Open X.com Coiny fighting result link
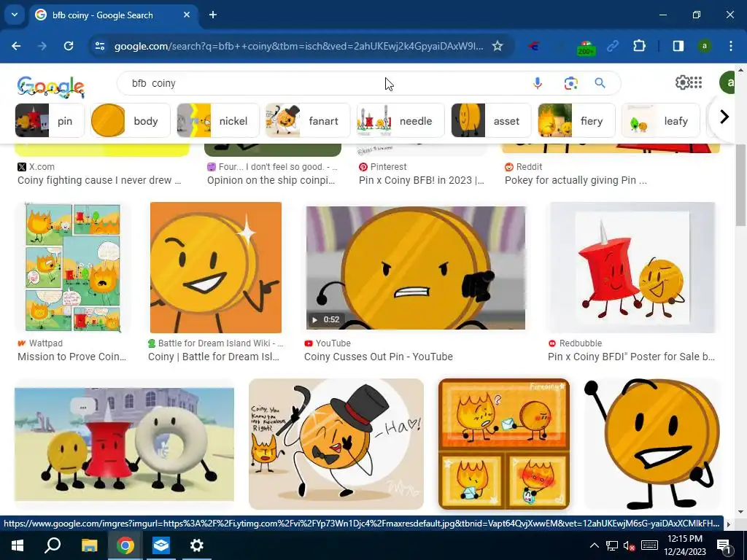The image size is (747, 560). click(x=99, y=181)
